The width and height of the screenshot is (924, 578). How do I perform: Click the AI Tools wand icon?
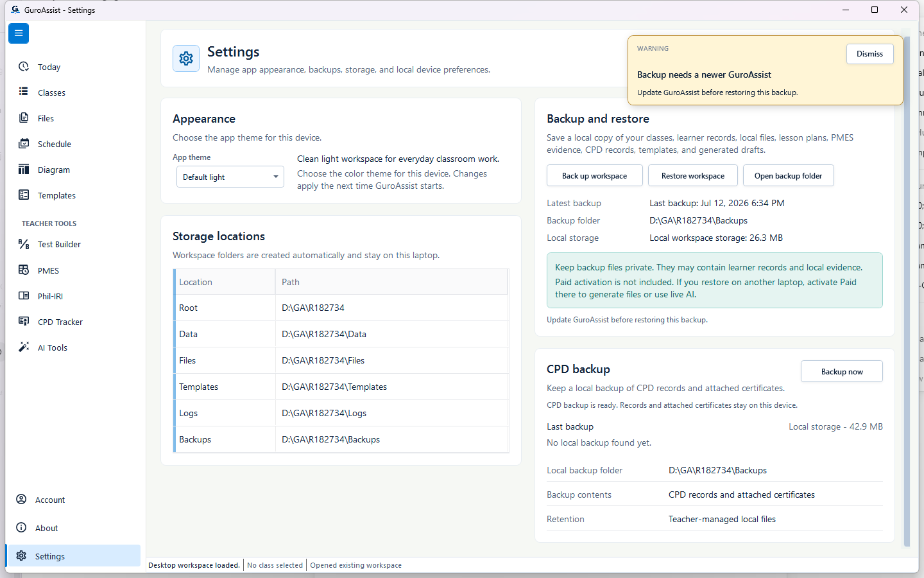point(24,347)
